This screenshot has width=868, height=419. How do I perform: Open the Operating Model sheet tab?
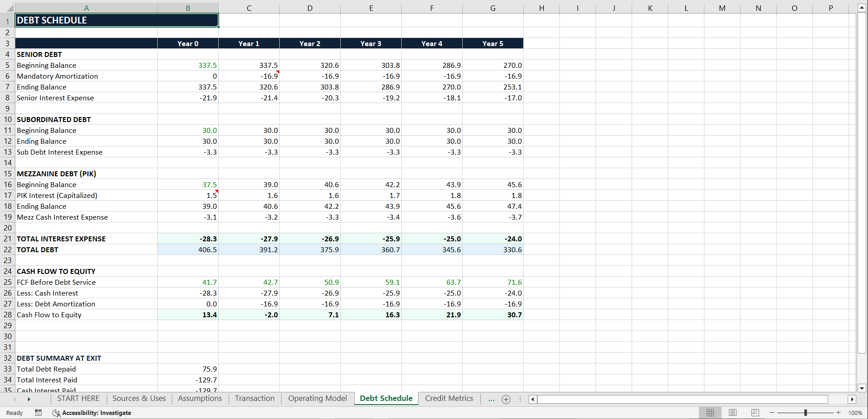317,398
